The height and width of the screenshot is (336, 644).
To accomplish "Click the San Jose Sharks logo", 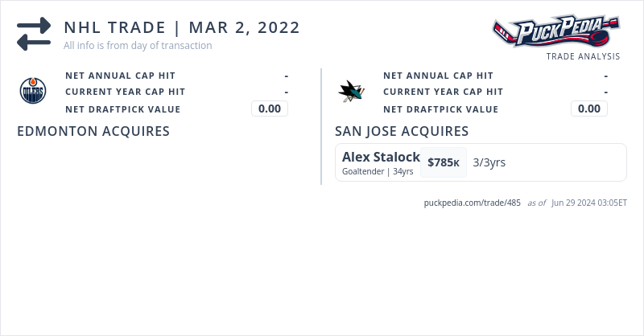I will tap(351, 91).
